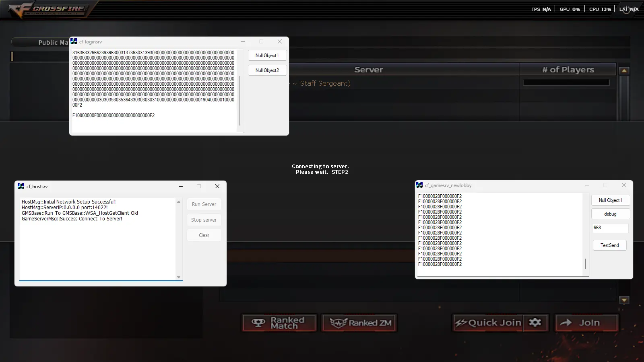The image size is (644, 362).
Task: Click the # of Players column header
Action: pyautogui.click(x=568, y=70)
